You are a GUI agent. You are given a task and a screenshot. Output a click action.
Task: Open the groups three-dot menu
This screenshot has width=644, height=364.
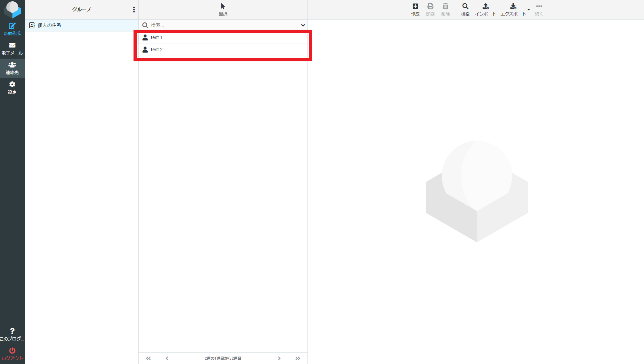tap(134, 9)
